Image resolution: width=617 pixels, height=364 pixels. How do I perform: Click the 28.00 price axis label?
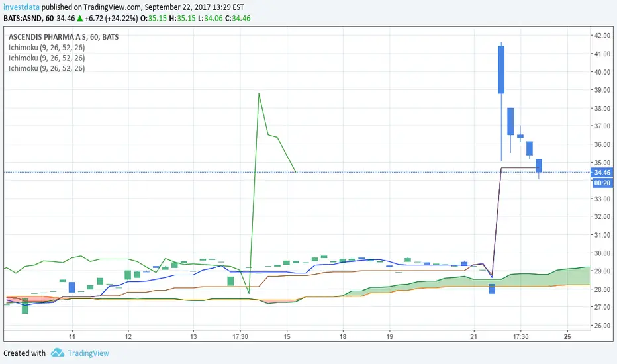[x=602, y=289]
